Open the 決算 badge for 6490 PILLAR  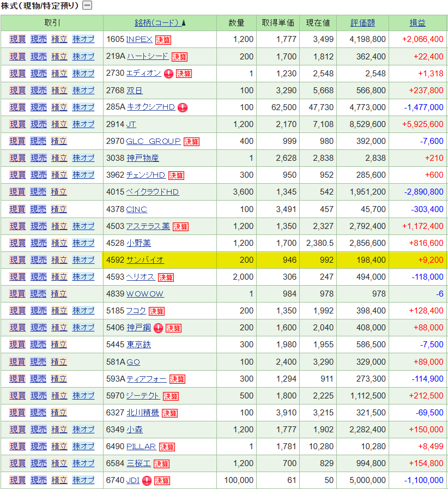(x=167, y=447)
